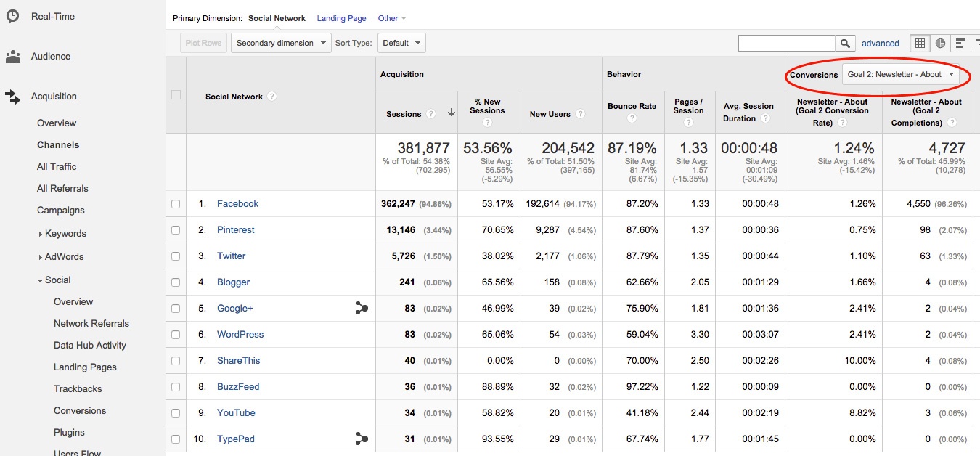Change the Goal 2: Newsletter - About selector

pyautogui.click(x=901, y=74)
